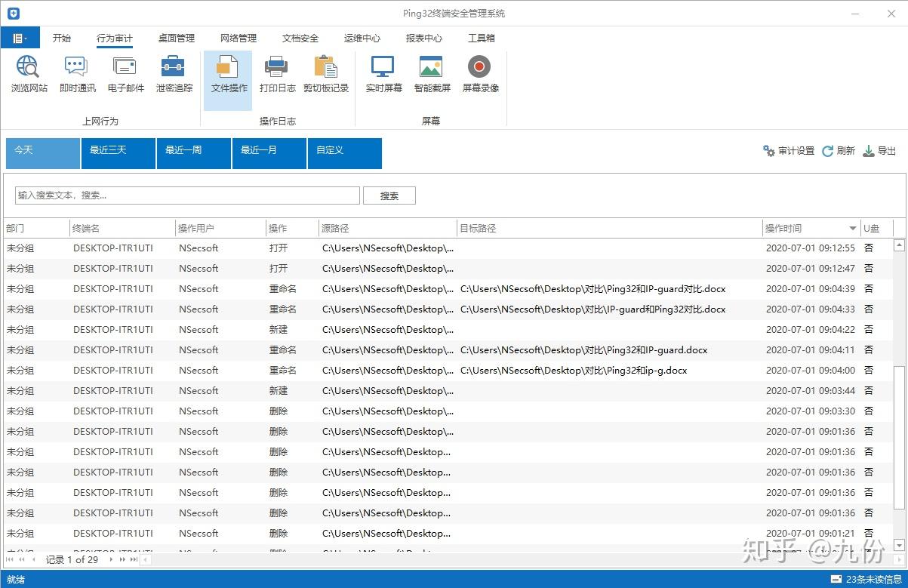This screenshot has height=588, width=908.
Task: Click the 即时通讯 instant messaging icon
Action: [x=76, y=75]
